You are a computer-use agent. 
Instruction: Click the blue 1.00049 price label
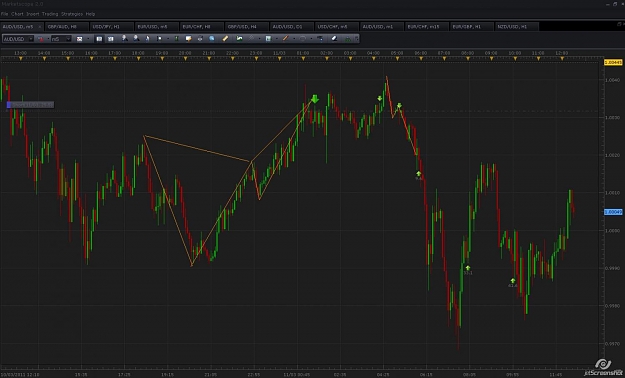pyautogui.click(x=613, y=212)
